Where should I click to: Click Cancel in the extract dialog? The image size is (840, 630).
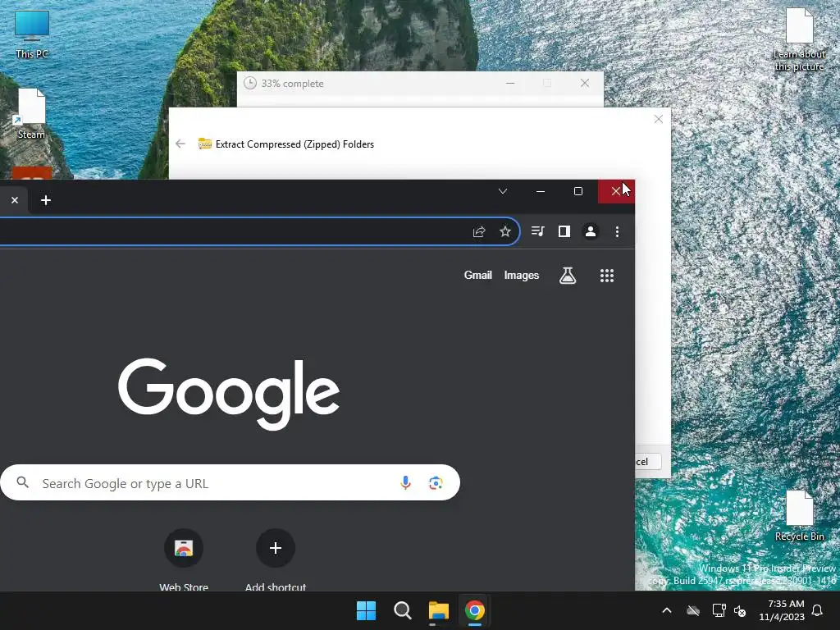coord(648,461)
